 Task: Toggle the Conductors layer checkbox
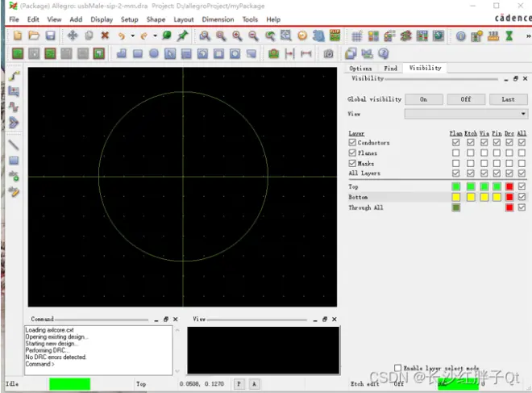coord(352,142)
